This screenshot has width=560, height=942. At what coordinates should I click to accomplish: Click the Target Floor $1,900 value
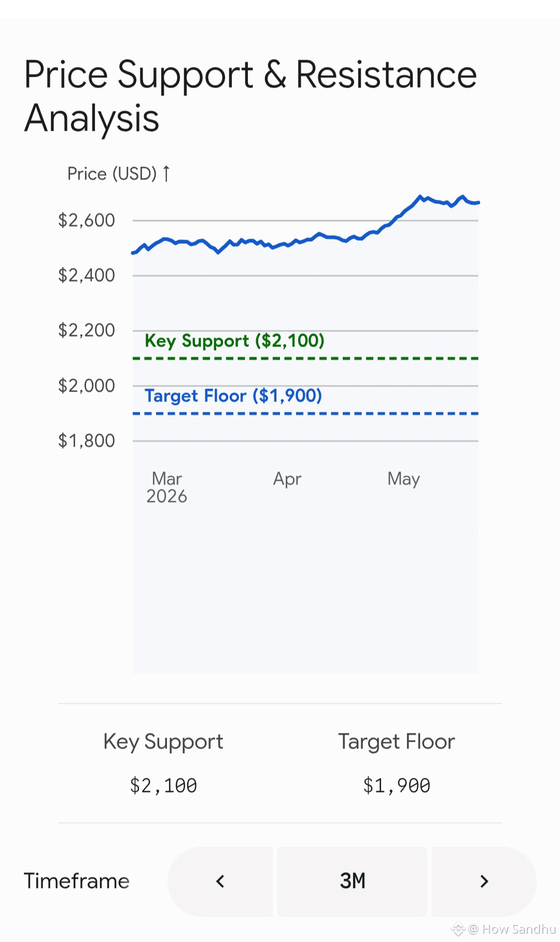tap(397, 785)
